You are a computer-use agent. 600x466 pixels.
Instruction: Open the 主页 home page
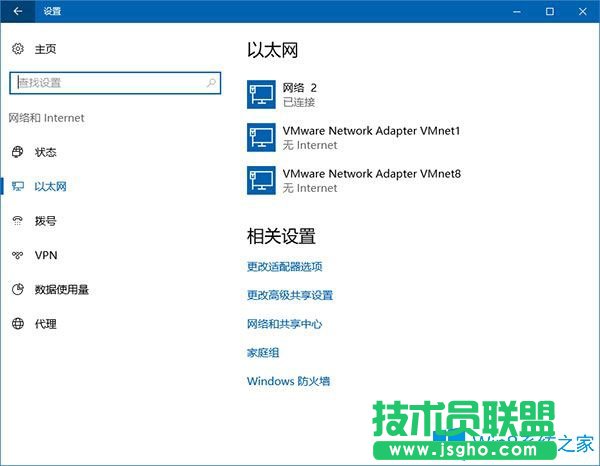45,49
